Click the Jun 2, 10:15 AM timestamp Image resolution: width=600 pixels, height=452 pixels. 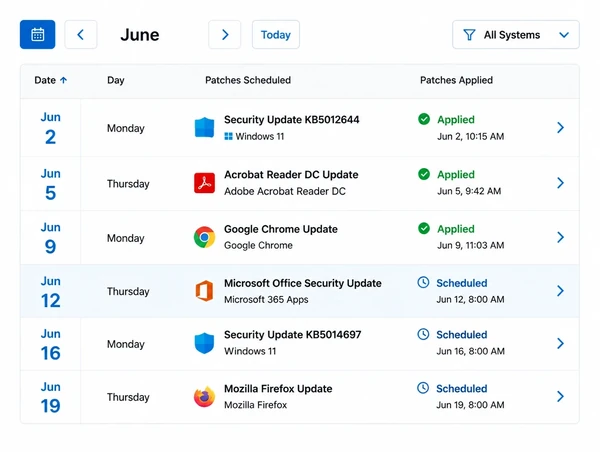(470, 137)
